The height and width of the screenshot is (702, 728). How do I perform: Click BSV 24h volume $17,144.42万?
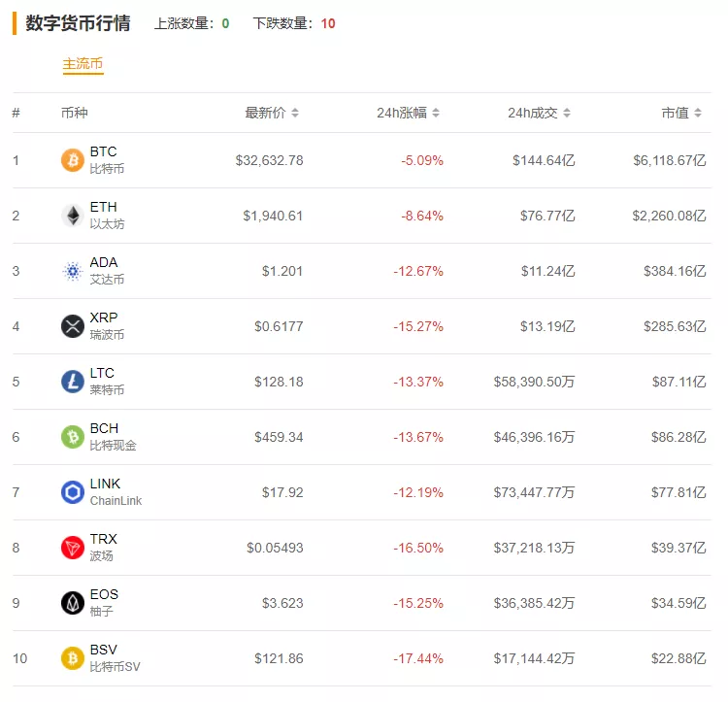tap(535, 658)
